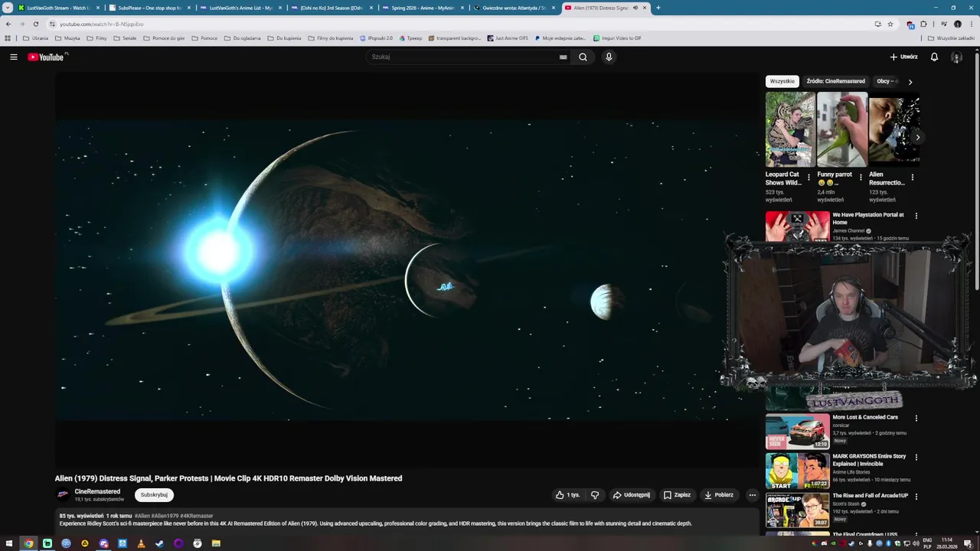
Task: Open the Funny parrot short thumbnail
Action: click(x=842, y=129)
